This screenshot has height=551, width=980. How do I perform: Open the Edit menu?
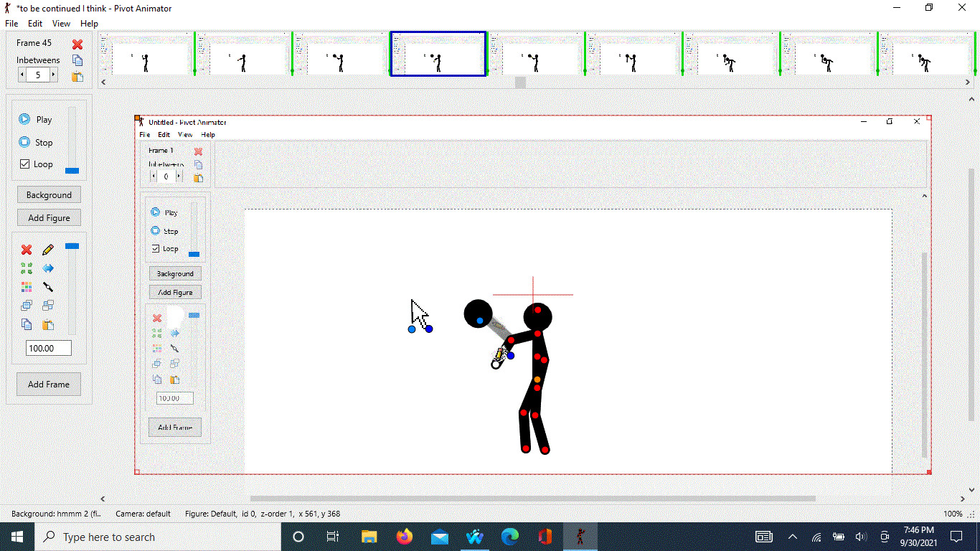coord(34,23)
